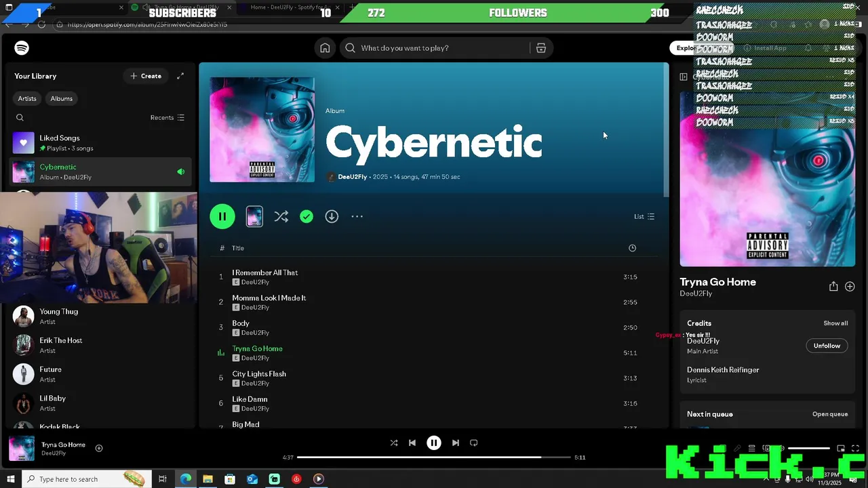Click the Cybernetic album cover art
Image resolution: width=868 pixels, height=488 pixels.
point(262,129)
